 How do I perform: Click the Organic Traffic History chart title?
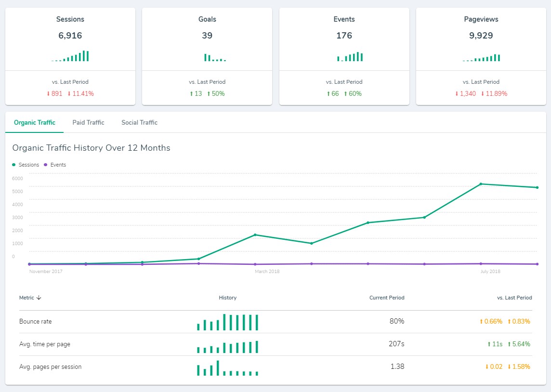(x=92, y=148)
